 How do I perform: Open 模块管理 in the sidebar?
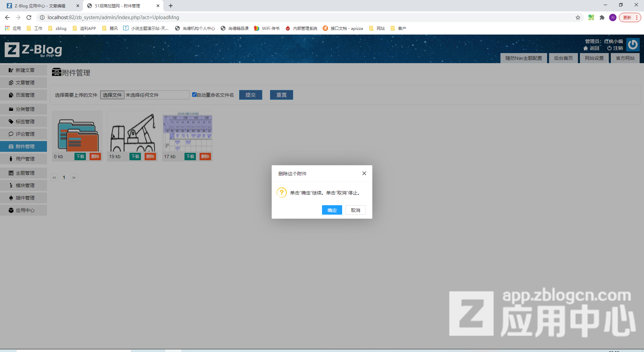point(23,185)
